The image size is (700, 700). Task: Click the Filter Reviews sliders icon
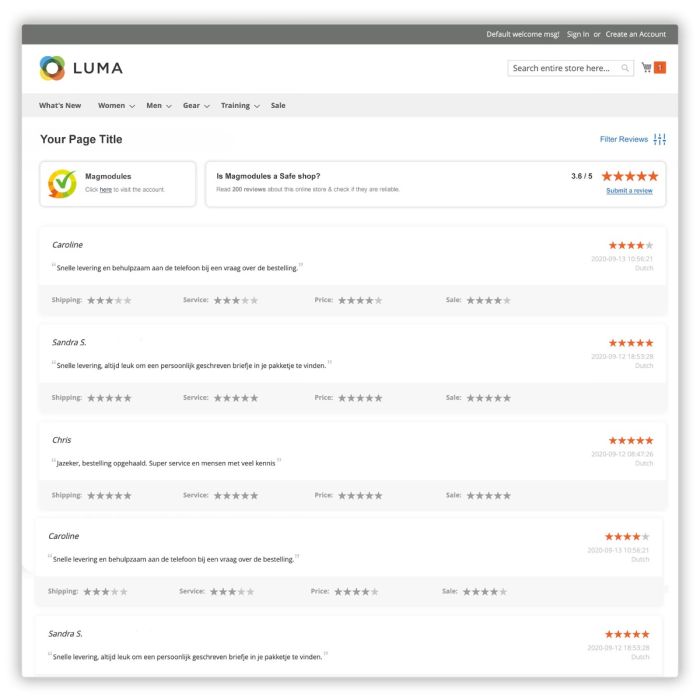pos(659,139)
